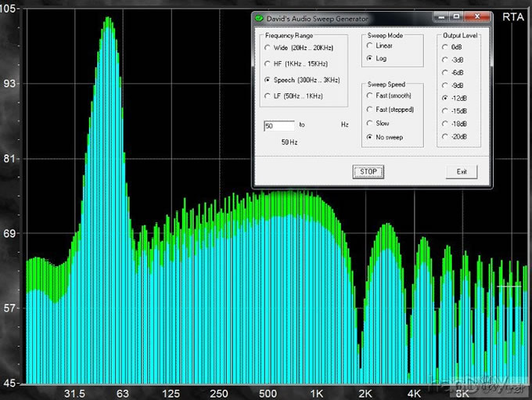Click the frequency input field showing 50
Viewport: 532px width, 400px height.
click(x=279, y=125)
